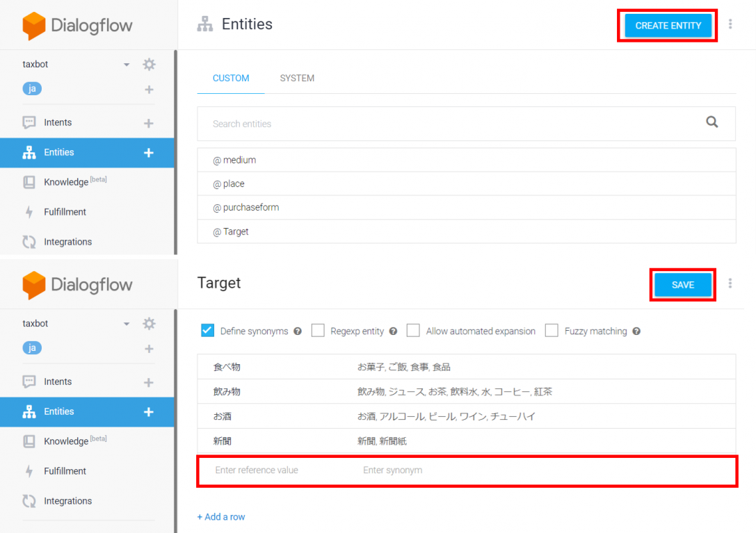Enable the Regexp entity checkbox
The image size is (756, 533).
[318, 331]
